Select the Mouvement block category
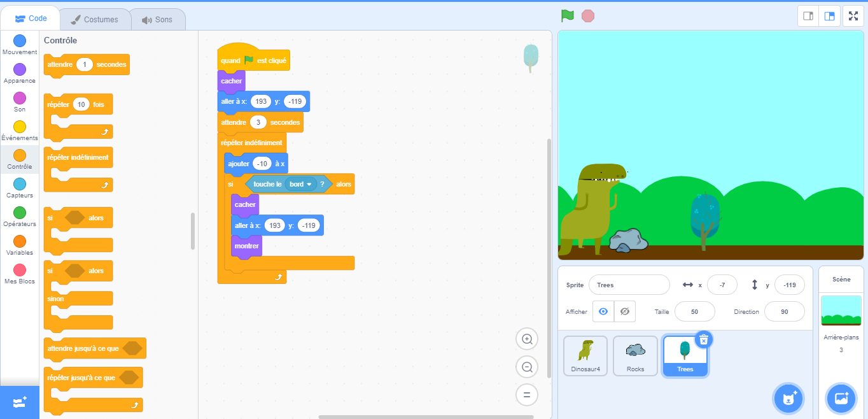The width and height of the screenshot is (868, 419). tap(20, 45)
